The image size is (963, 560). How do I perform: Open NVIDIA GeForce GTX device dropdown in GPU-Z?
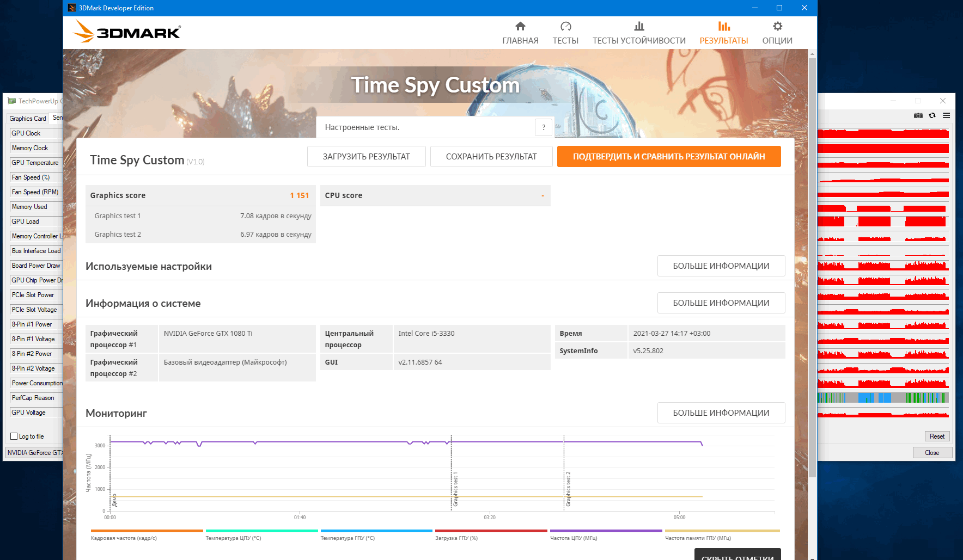34,453
